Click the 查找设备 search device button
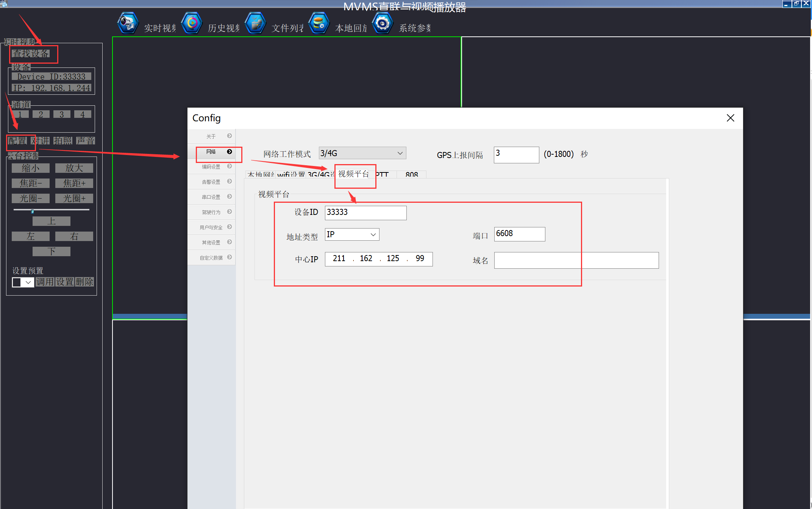Image resolution: width=812 pixels, height=509 pixels. pyautogui.click(x=31, y=54)
